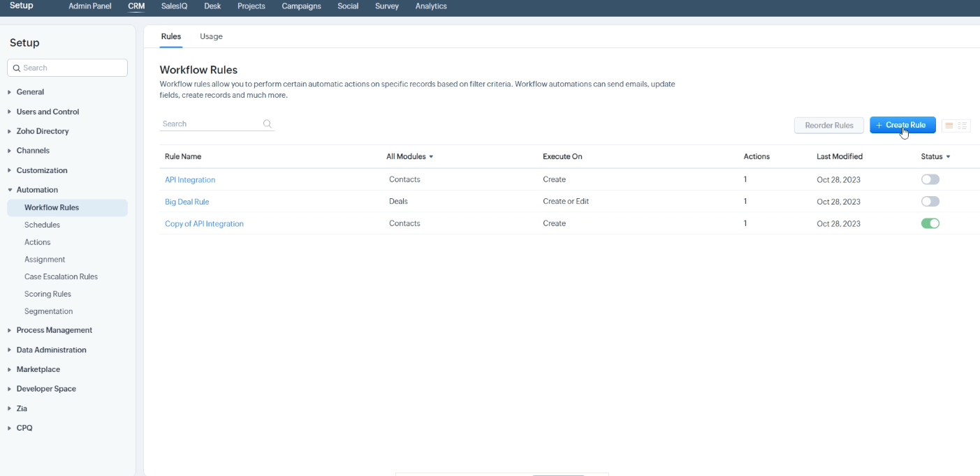The width and height of the screenshot is (980, 476).
Task: Enable the API Integration workflow rule
Action: point(930,179)
